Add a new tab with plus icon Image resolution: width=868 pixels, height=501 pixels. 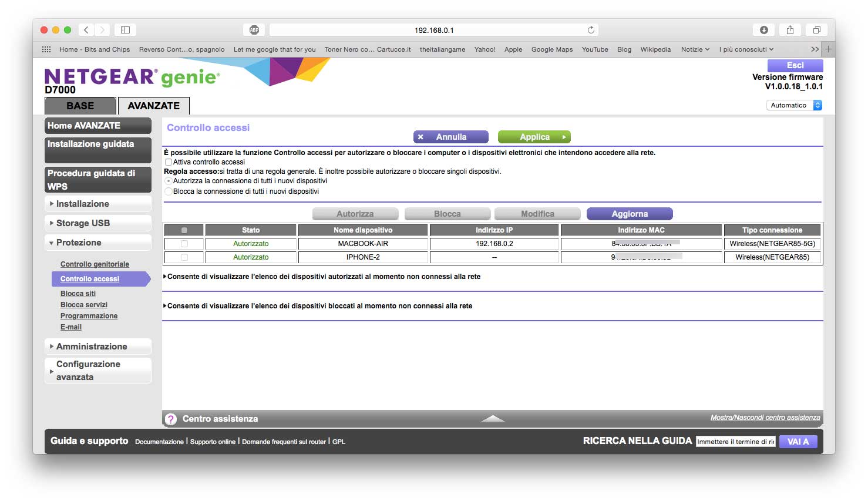coord(828,49)
